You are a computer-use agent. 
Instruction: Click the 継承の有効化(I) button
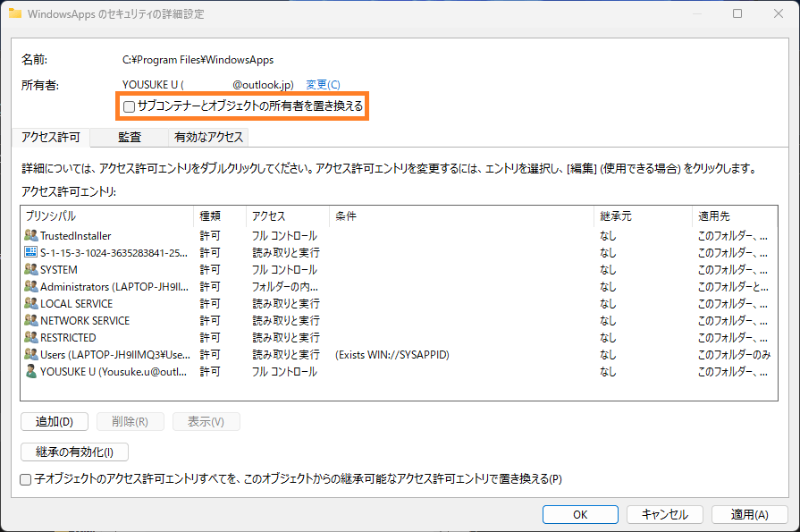[x=74, y=452]
